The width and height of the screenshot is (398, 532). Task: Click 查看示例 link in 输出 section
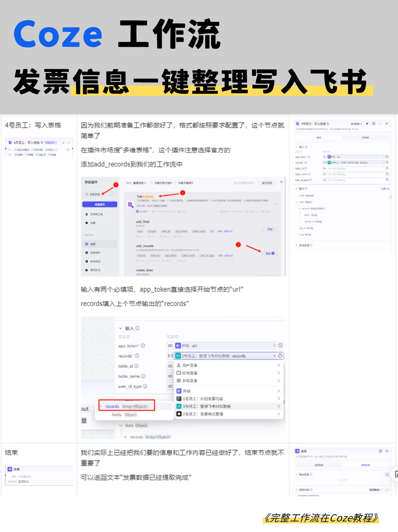tap(385, 189)
